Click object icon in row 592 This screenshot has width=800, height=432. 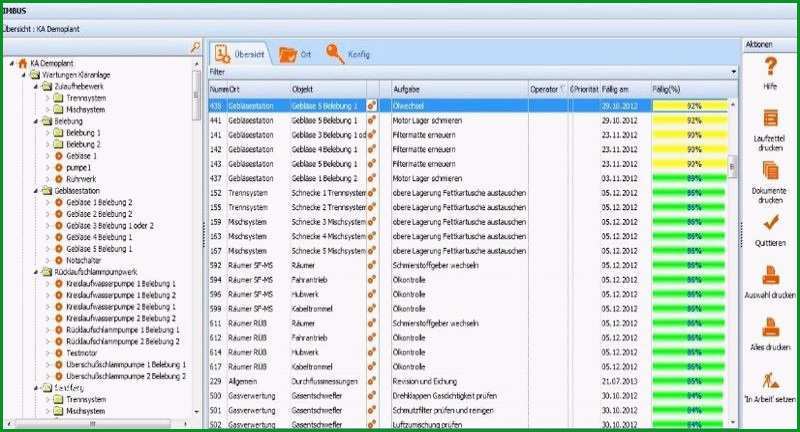pyautogui.click(x=372, y=265)
